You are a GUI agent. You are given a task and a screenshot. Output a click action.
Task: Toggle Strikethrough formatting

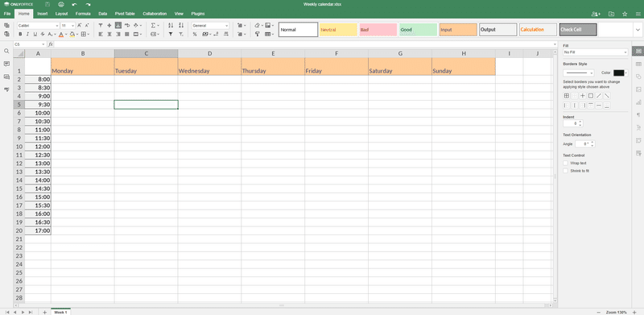pyautogui.click(x=43, y=34)
